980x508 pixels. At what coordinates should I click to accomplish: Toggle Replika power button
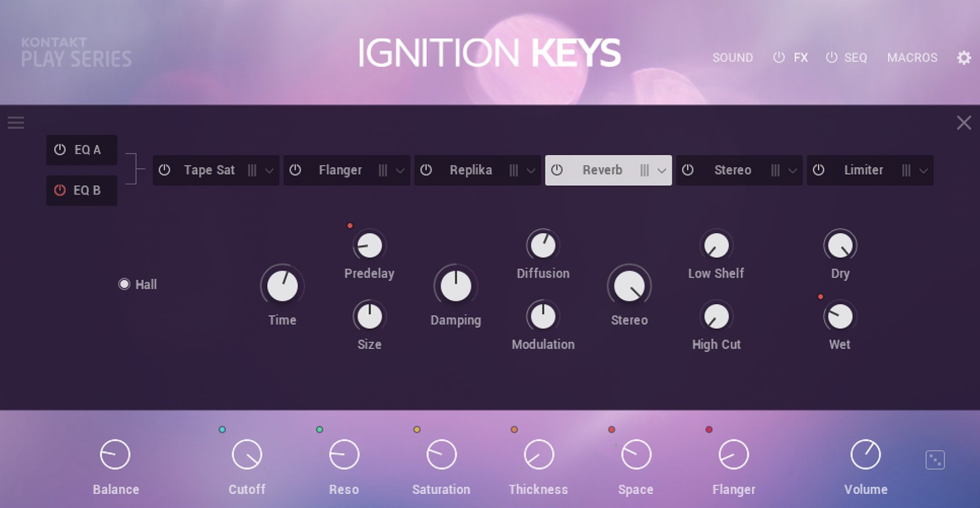point(426,170)
